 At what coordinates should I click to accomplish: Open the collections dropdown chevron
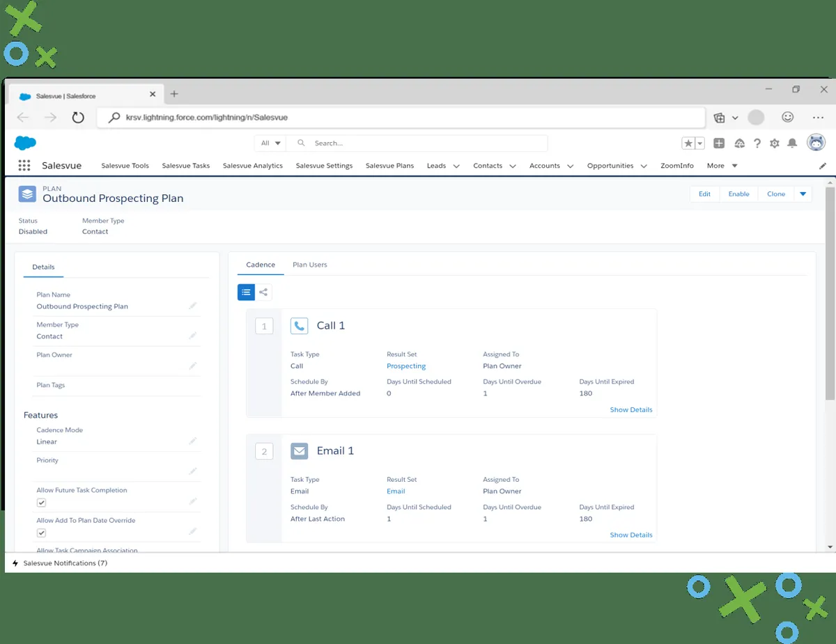(x=735, y=118)
